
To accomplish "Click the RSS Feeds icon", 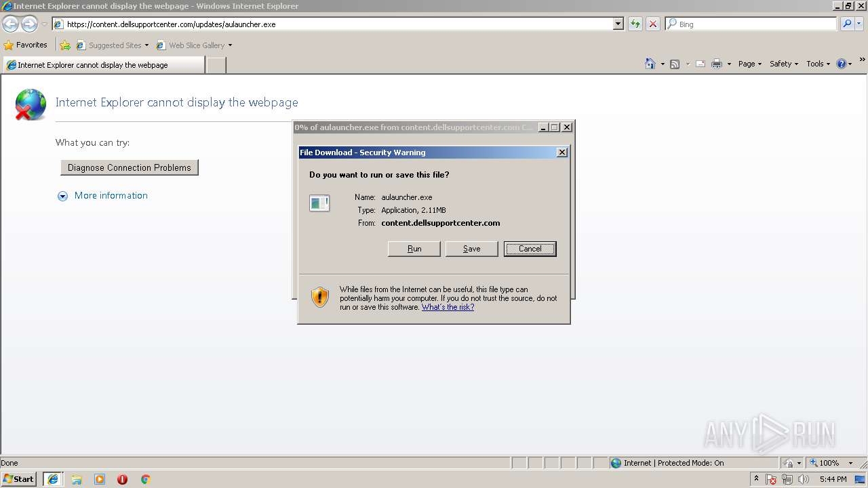I will (x=675, y=64).
